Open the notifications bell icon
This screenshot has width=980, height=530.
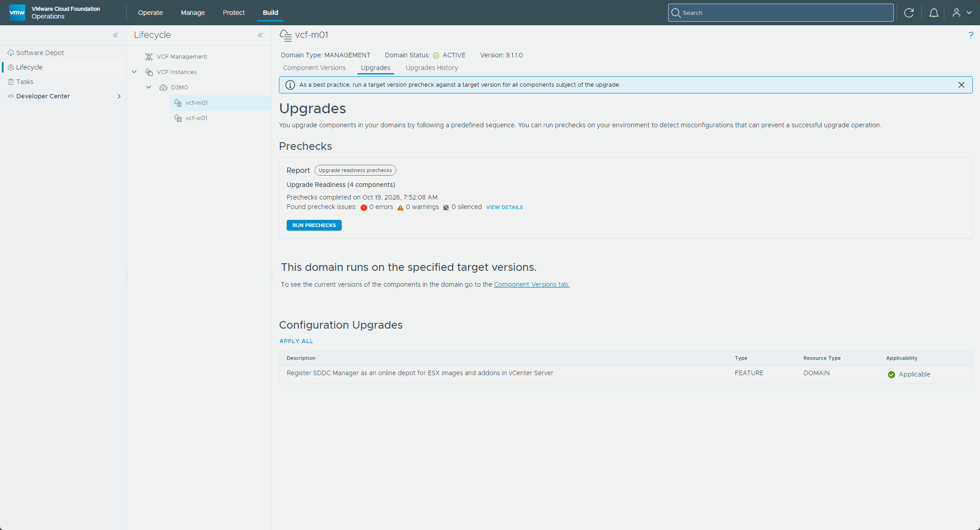934,13
